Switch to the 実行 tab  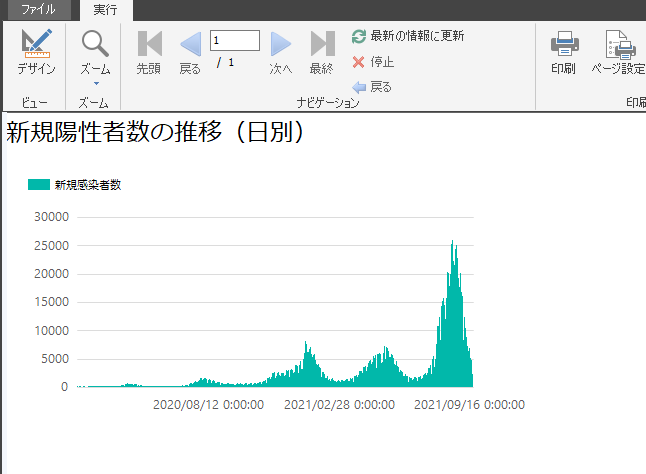(105, 10)
